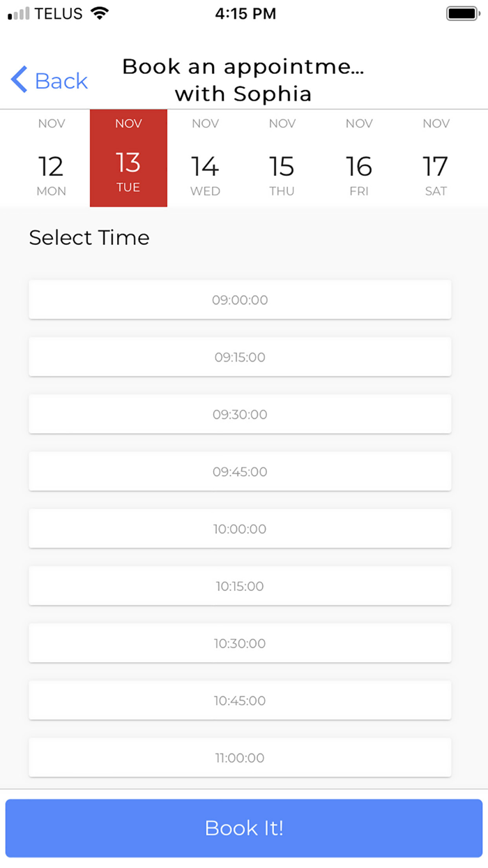This screenshot has width=488, height=868.
Task: Choose Saturday Nov 17 in the date row
Action: point(436,158)
